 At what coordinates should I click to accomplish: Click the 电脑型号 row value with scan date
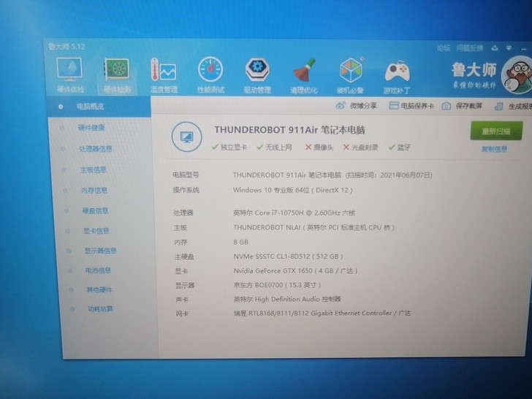(x=332, y=175)
